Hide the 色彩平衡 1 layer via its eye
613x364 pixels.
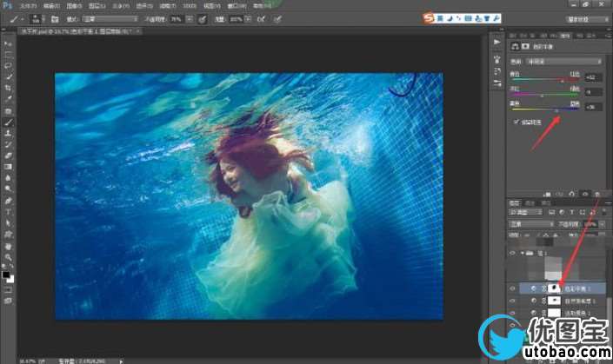click(512, 288)
